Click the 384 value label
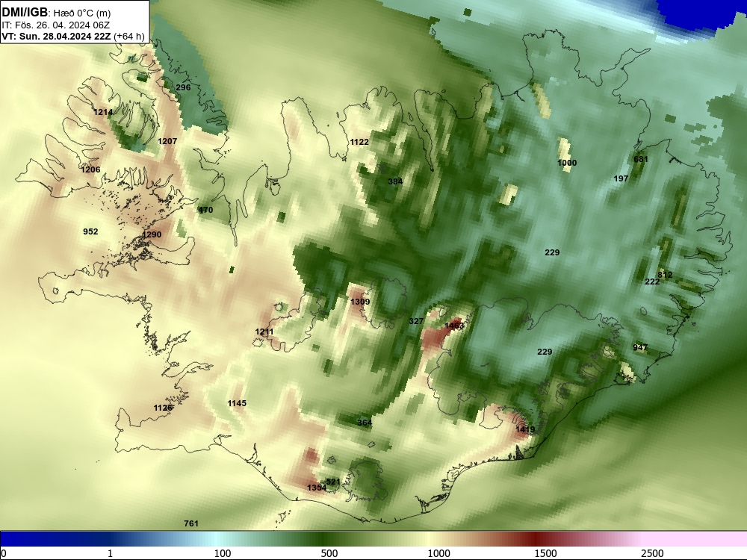 (395, 182)
